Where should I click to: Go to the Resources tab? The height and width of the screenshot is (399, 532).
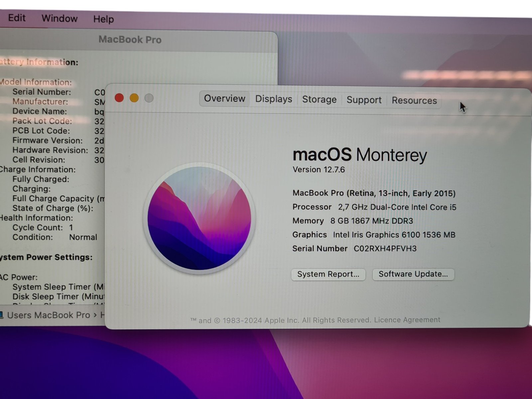[x=414, y=101]
